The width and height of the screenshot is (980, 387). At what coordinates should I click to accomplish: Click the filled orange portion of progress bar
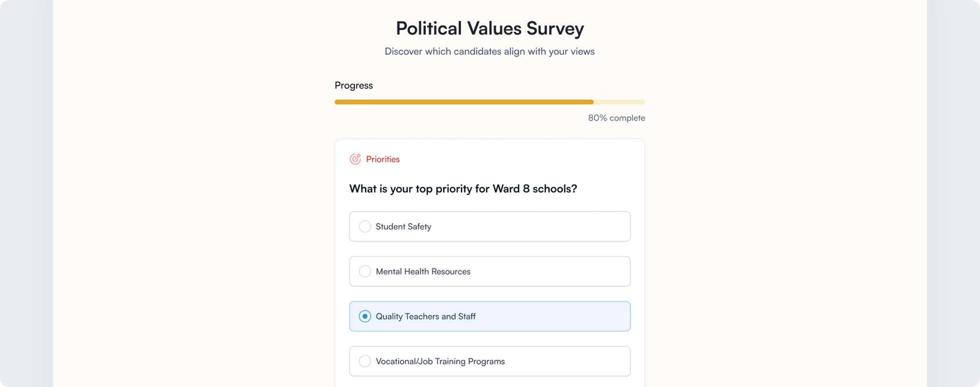coord(463,102)
